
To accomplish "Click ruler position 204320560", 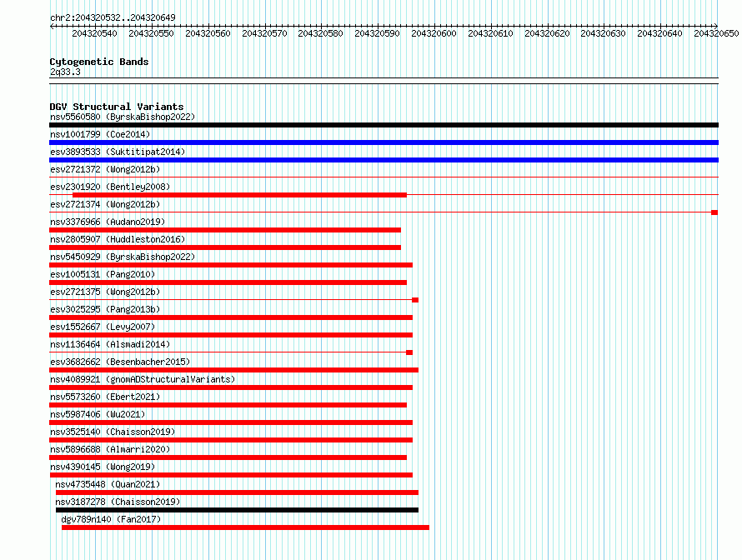I will (208, 33).
